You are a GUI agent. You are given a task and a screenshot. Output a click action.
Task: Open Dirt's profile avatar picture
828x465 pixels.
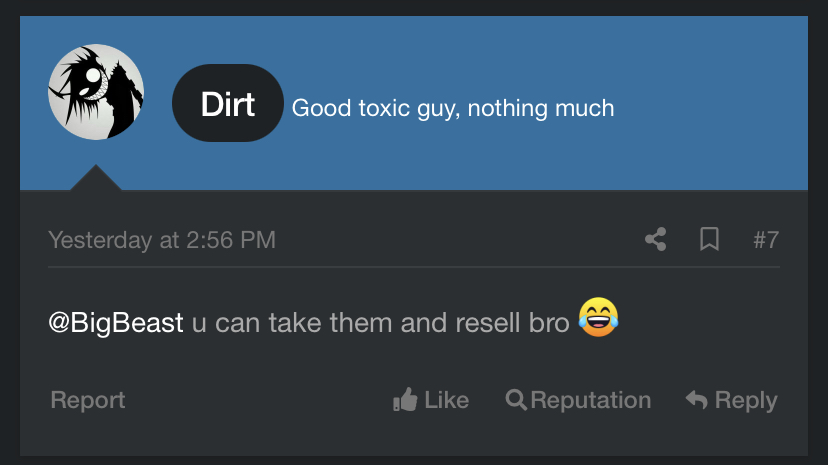[x=96, y=93]
